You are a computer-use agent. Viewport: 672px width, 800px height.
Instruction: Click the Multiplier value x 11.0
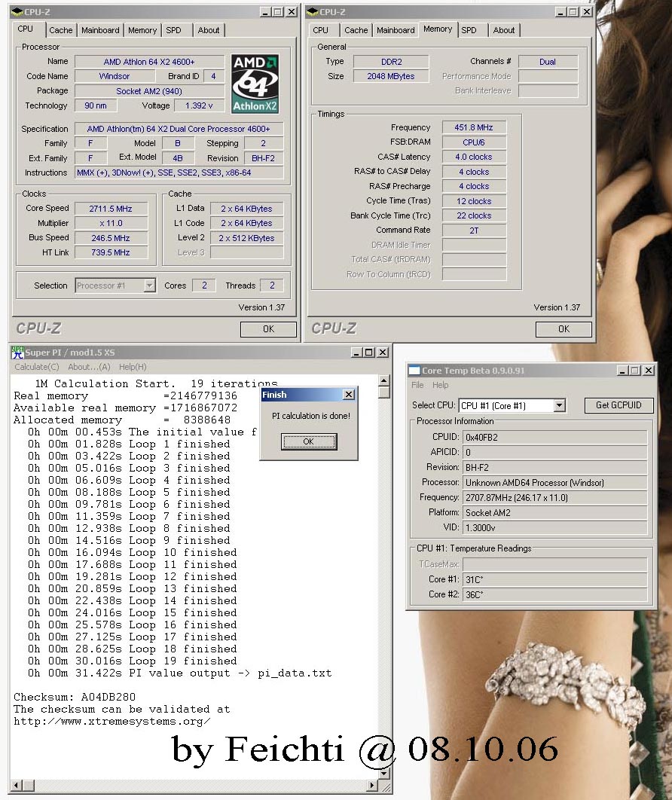[x=111, y=223]
